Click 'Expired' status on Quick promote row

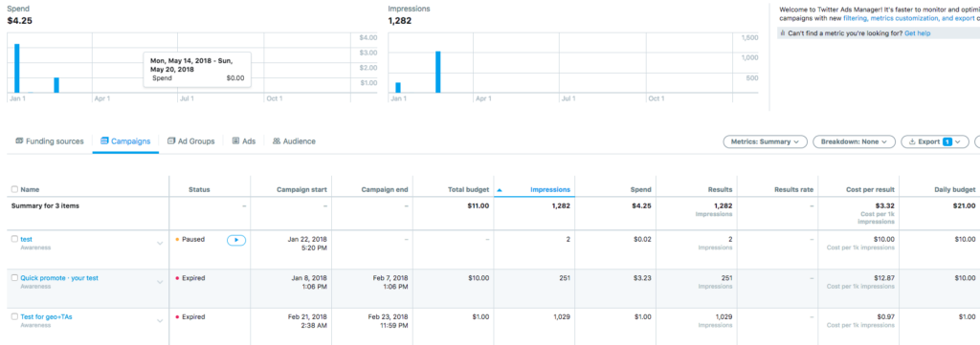193,278
